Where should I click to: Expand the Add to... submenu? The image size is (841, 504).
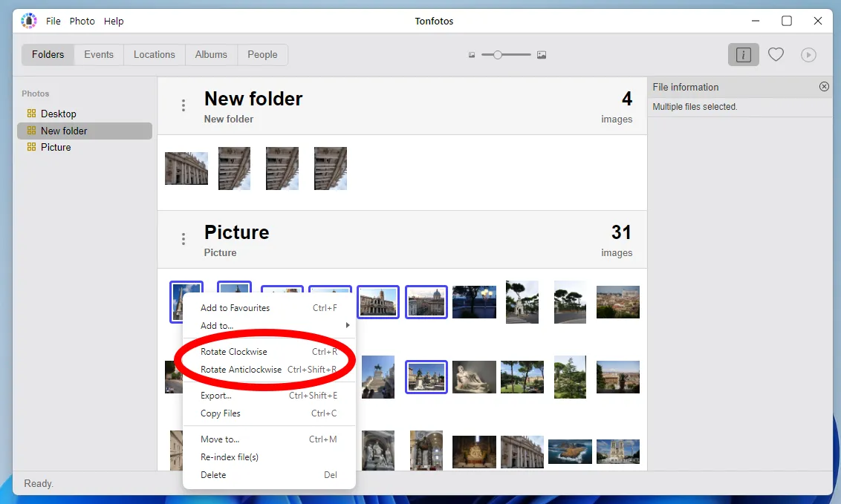218,325
